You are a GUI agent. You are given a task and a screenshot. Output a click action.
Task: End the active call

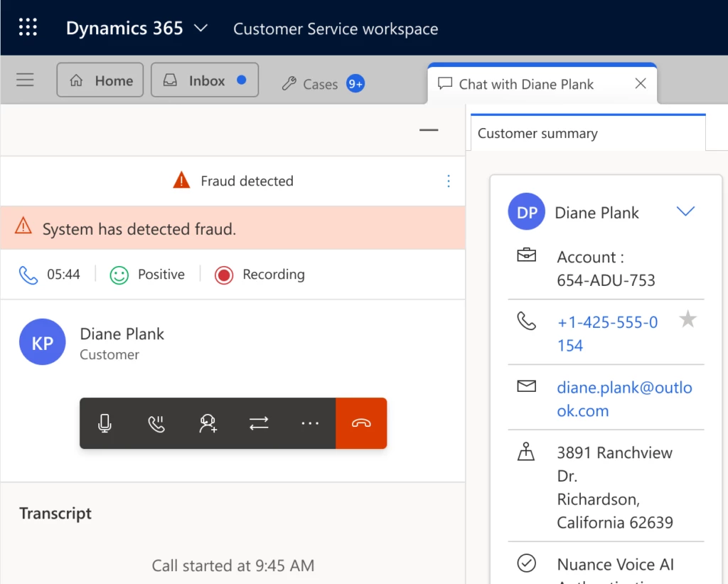point(361,423)
